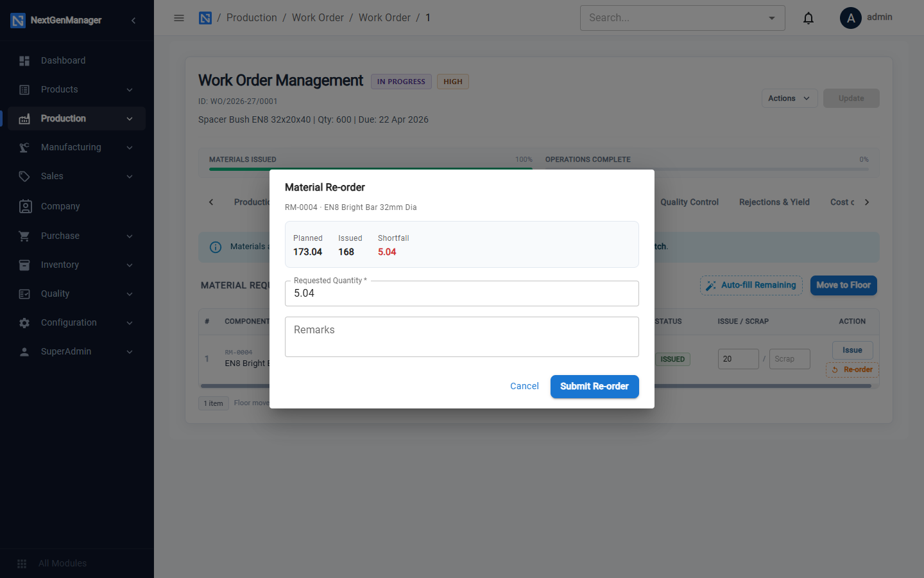Switch to the Quality Control tab
The width and height of the screenshot is (924, 578).
(689, 202)
